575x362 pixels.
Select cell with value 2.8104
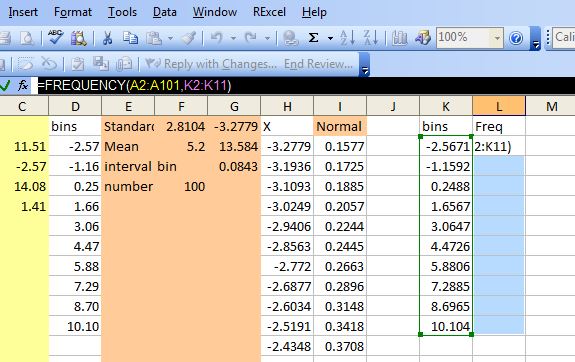[x=181, y=127]
